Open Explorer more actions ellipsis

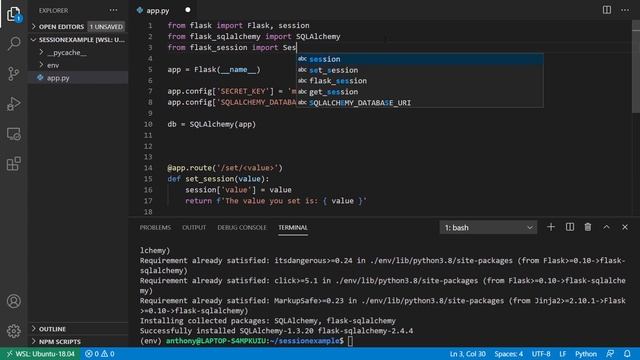pos(113,10)
